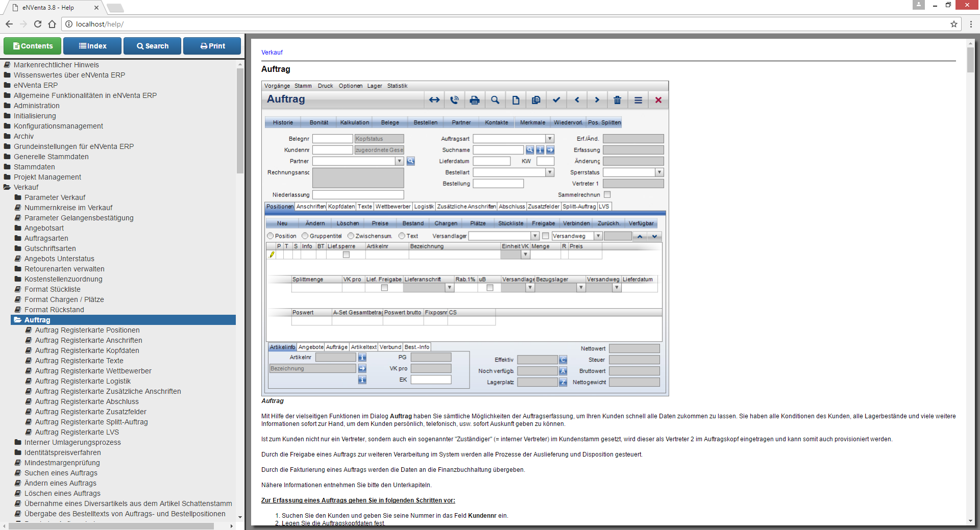Toggle the Lief.sperre checkbox in positions row
Screen dimensions: 980x530
click(346, 255)
